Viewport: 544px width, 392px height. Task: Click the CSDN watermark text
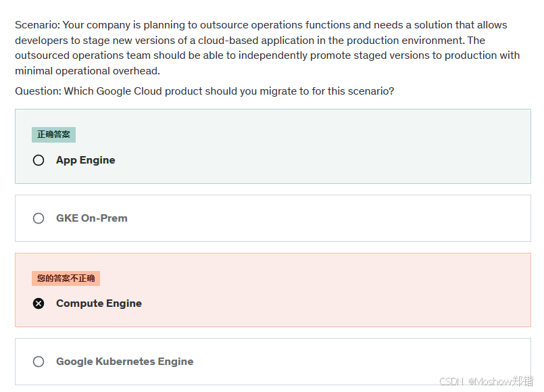[449, 381]
